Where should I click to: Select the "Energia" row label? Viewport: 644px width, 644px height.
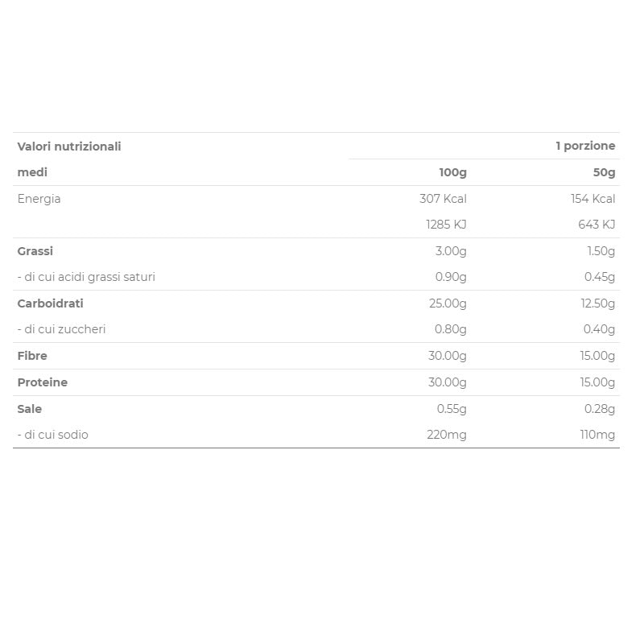tap(39, 199)
